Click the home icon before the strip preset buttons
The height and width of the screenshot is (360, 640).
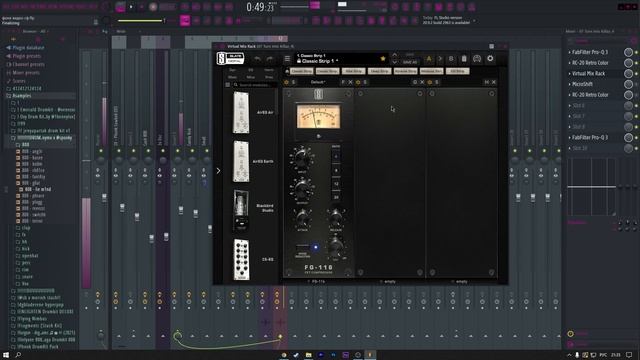[287, 71]
